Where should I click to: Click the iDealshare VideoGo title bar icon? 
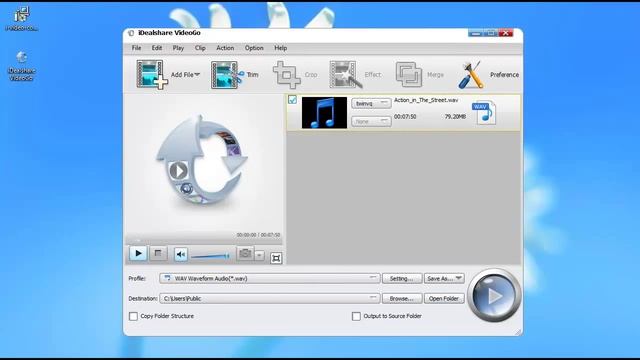[131, 33]
